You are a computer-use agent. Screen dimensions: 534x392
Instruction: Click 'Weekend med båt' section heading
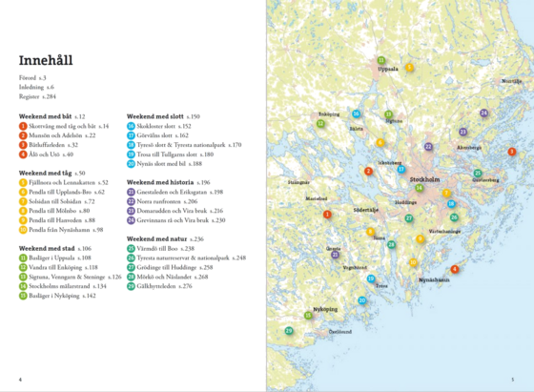46,116
